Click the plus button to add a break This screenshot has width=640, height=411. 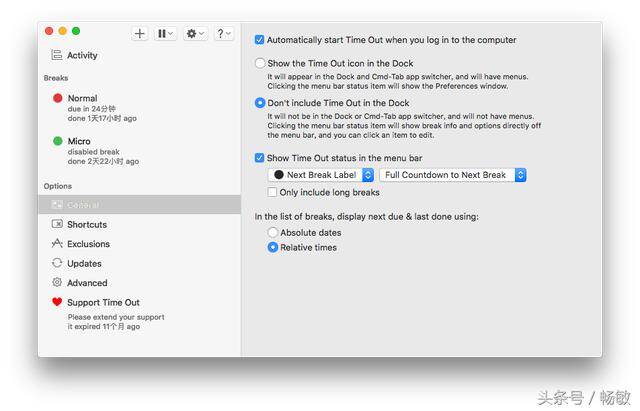(140, 33)
